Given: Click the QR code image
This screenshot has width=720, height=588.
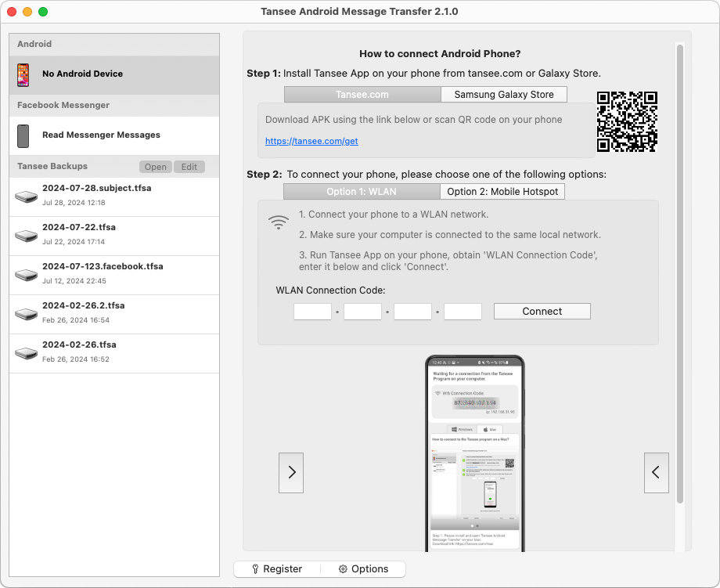Looking at the screenshot, I should [627, 121].
